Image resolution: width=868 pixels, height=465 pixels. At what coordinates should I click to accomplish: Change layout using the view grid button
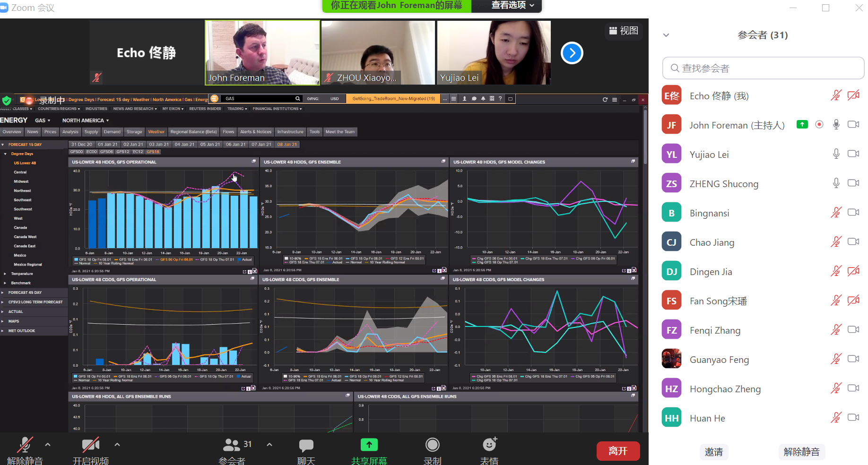624,31
